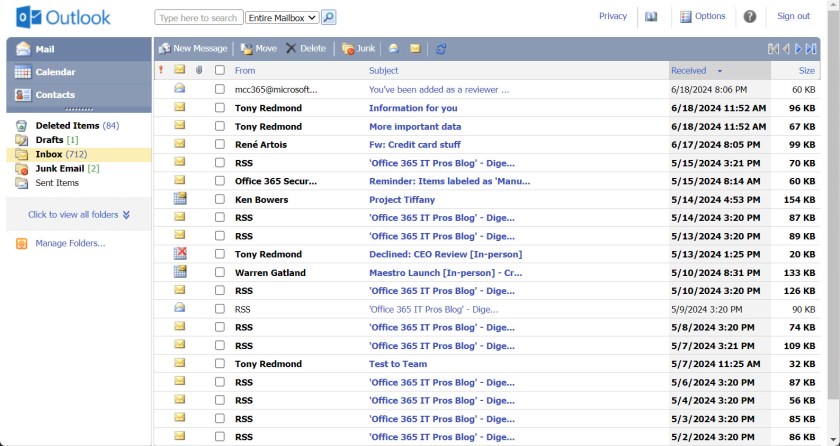Open the Inbox folder

[x=49, y=154]
